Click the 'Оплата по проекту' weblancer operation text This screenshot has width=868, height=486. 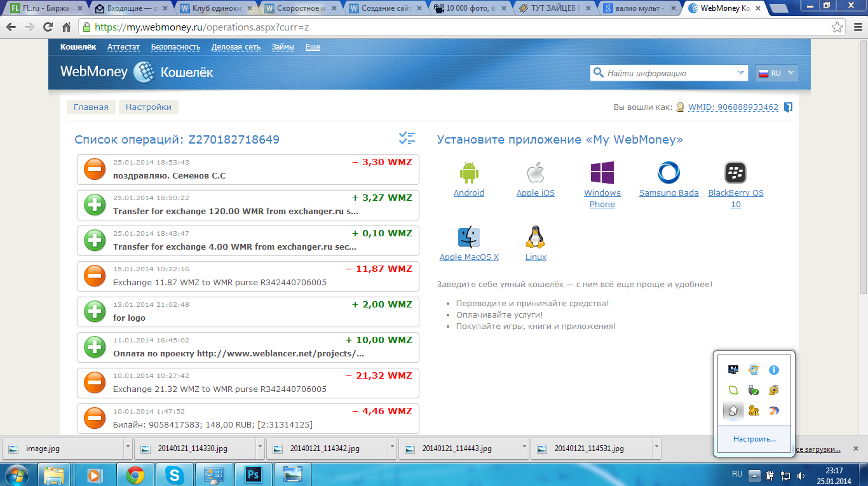(238, 353)
